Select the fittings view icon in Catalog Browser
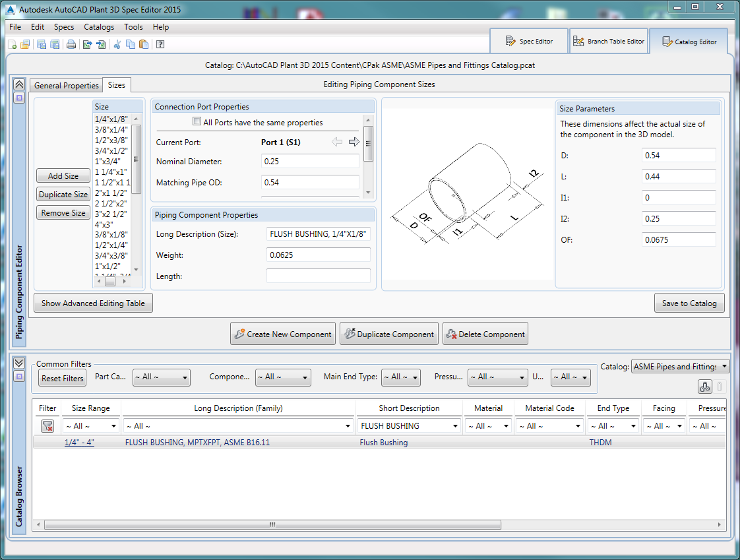The width and height of the screenshot is (740, 560). (704, 386)
